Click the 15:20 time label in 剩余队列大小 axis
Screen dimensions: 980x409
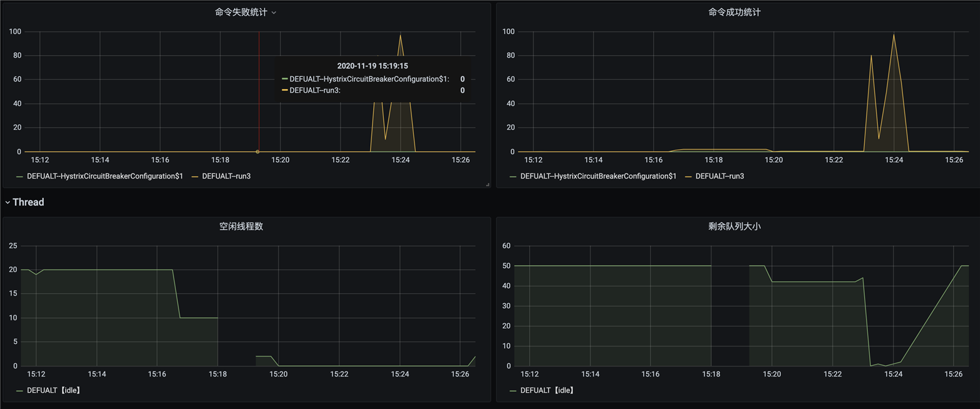[771, 374]
